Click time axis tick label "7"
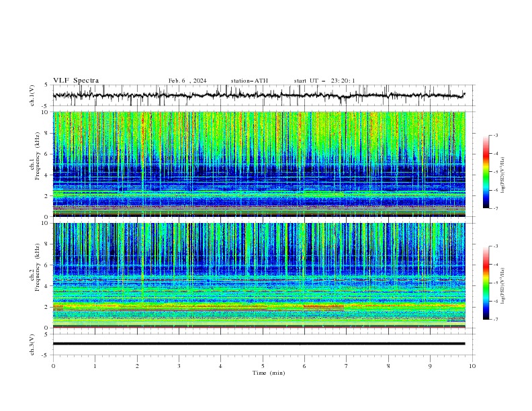Screen dimensions: 532x411 [347, 366]
